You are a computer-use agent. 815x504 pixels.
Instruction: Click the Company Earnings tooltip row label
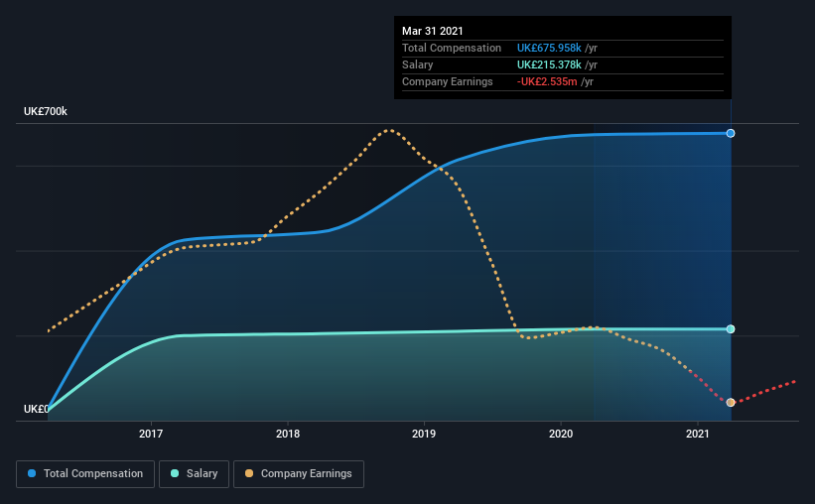447,81
